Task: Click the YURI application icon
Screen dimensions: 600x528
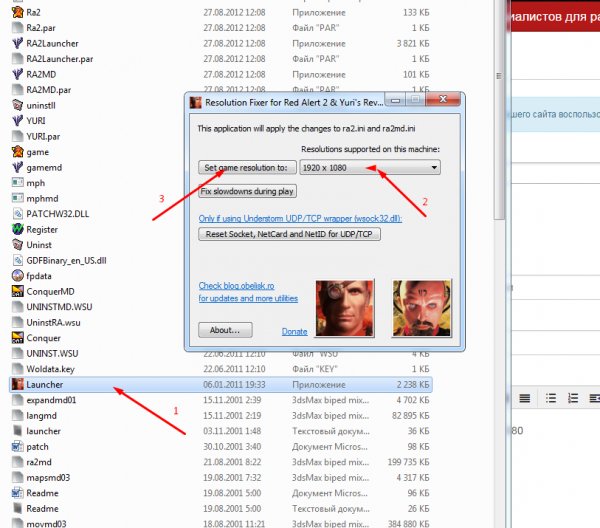Action: (x=17, y=120)
